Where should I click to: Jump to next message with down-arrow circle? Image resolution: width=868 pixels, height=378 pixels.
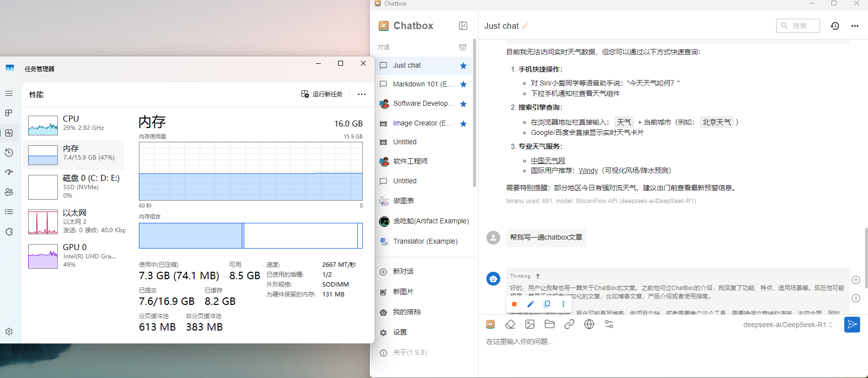coord(856,298)
